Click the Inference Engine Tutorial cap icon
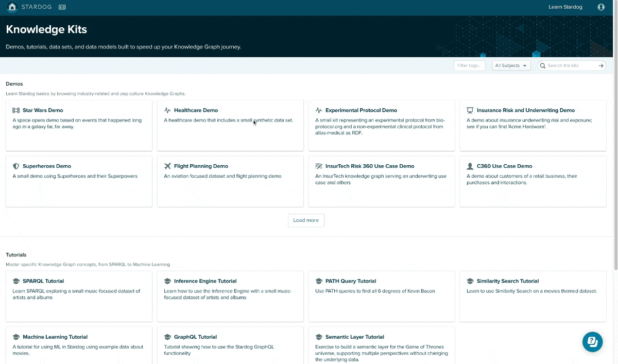618x364 pixels. point(167,281)
